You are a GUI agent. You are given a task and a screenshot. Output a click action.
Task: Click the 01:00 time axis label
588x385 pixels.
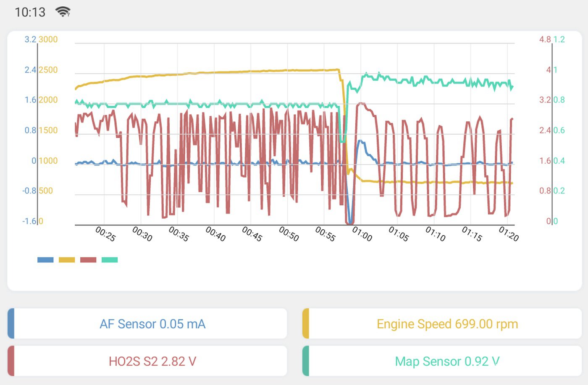(362, 234)
